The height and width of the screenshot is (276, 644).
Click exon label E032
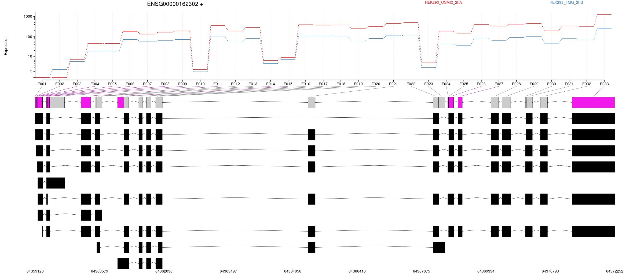[587, 84]
